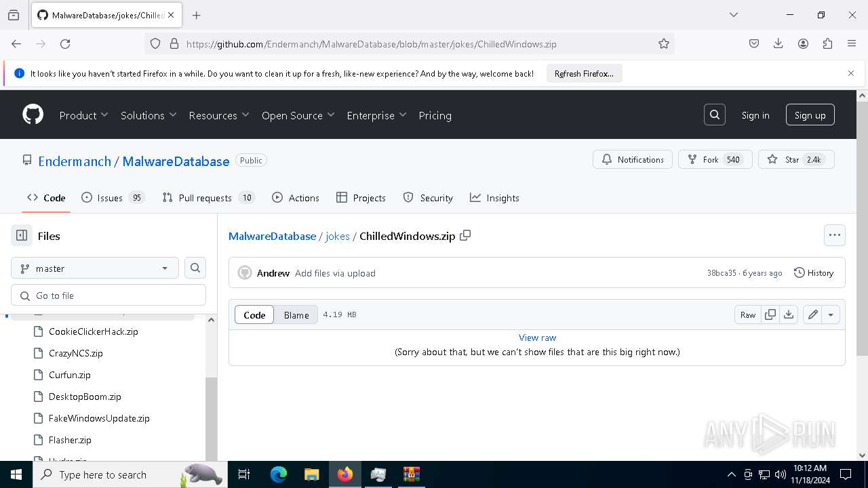
Task: Select FakeWindowsUpdate.zip in file tree
Action: coord(99,418)
